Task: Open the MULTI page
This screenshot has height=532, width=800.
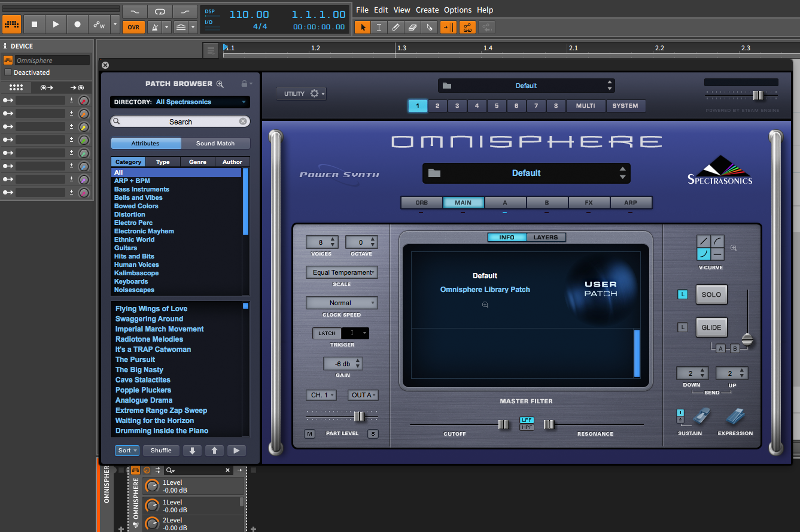Action: [585, 106]
